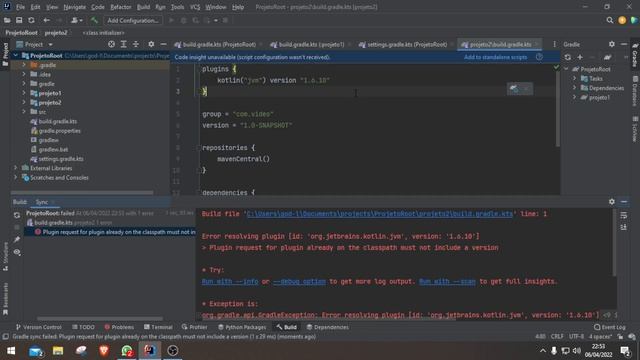Expand the src folder
The width and height of the screenshot is (640, 360).
click(24, 112)
